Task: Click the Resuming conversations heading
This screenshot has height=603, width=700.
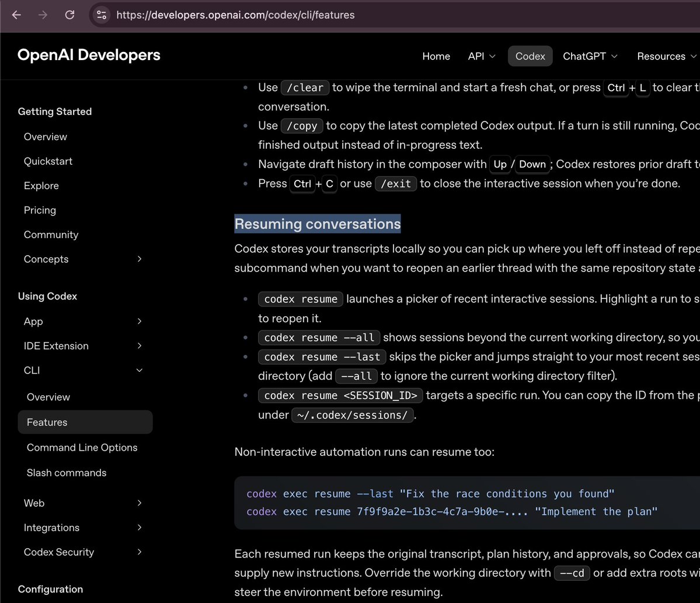Action: (x=318, y=224)
